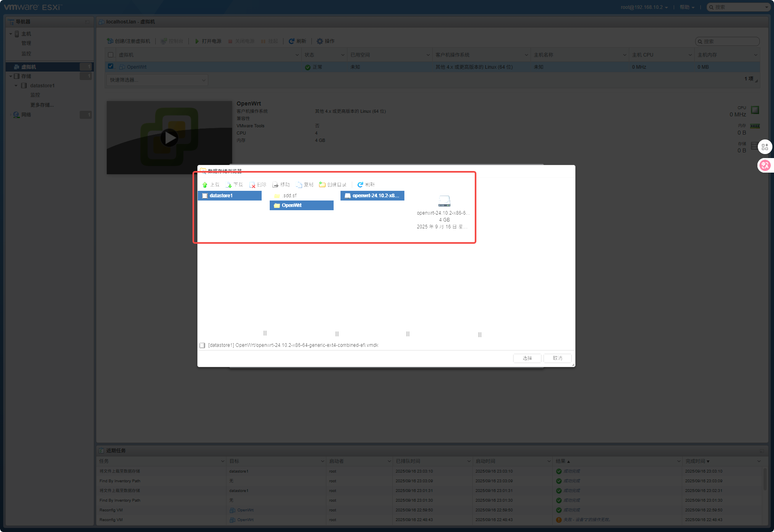Open the 客户机操作系统 column dropdown

(x=527, y=55)
